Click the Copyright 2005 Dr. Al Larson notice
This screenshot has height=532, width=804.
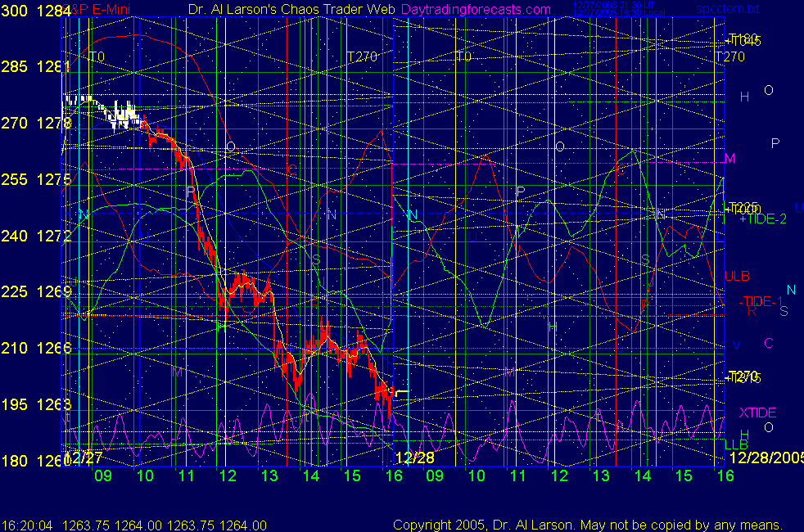coord(588,525)
